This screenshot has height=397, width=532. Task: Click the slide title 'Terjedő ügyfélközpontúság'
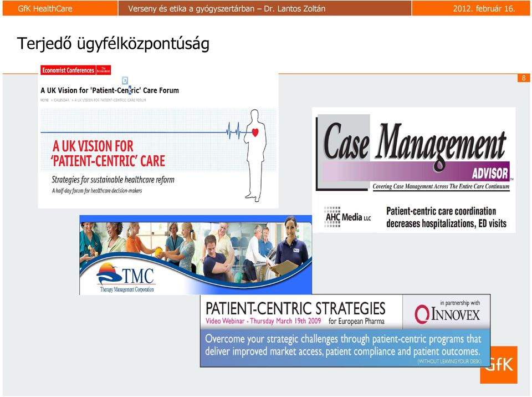[113, 44]
